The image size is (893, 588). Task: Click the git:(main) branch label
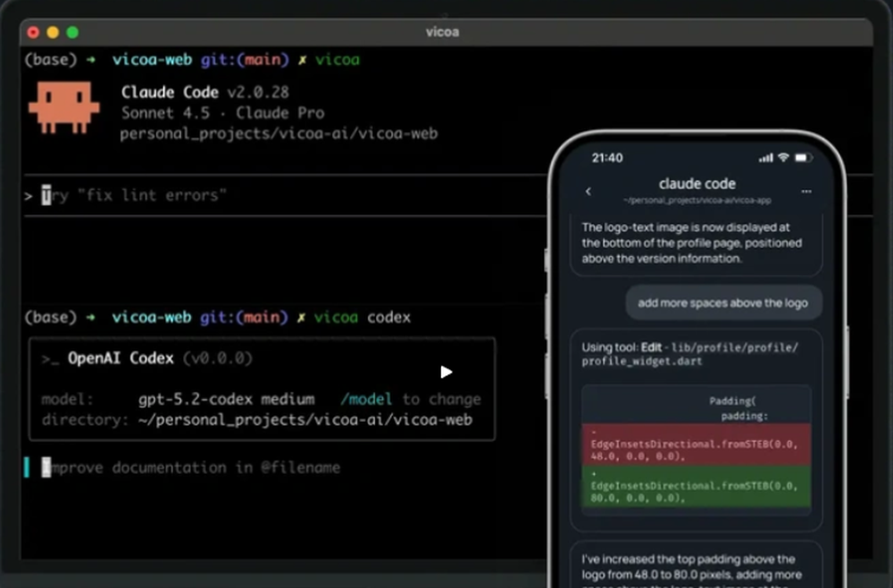pos(240,59)
